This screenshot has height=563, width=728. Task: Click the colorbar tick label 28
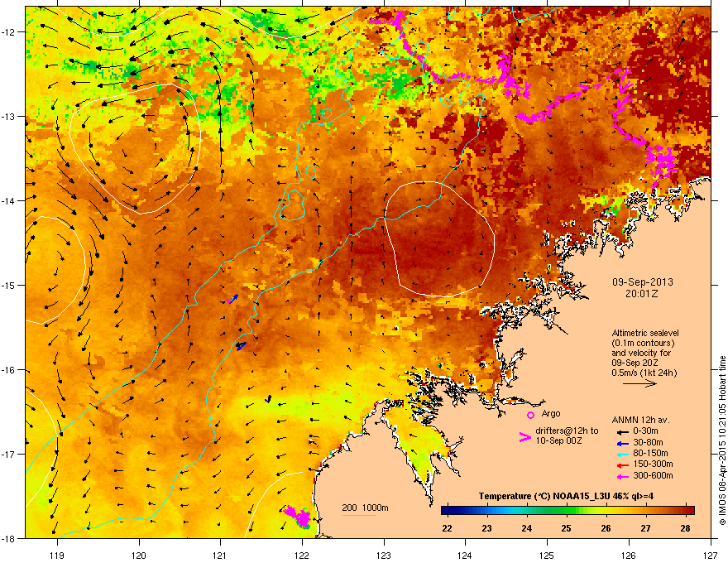685,528
